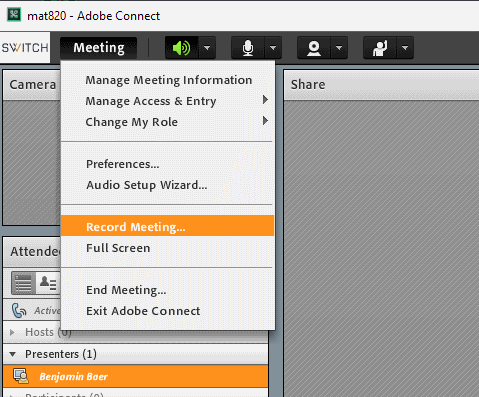Screen dimensions: 479x397
Task: Click the SWITCH logo
Action: coord(25,48)
